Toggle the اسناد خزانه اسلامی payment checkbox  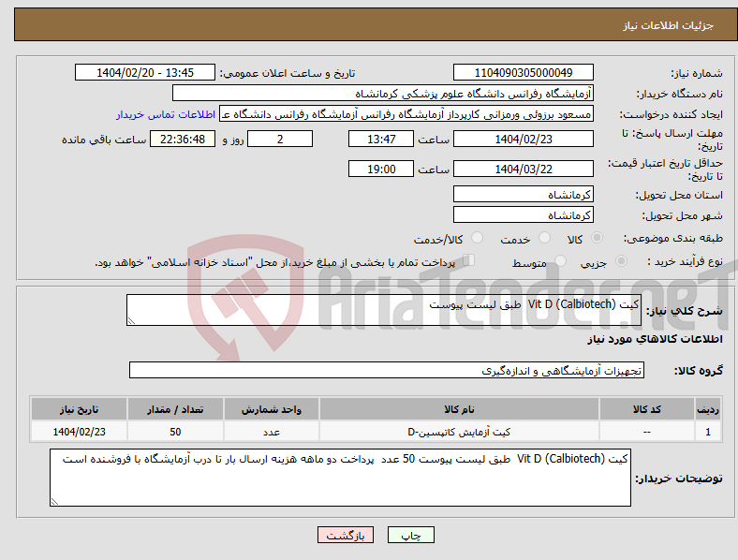pos(469,260)
